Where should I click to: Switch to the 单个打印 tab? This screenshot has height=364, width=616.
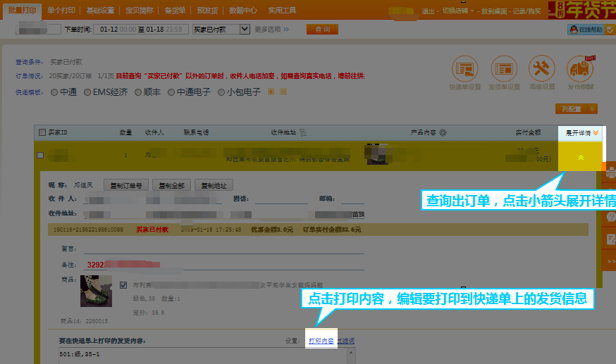pos(61,11)
